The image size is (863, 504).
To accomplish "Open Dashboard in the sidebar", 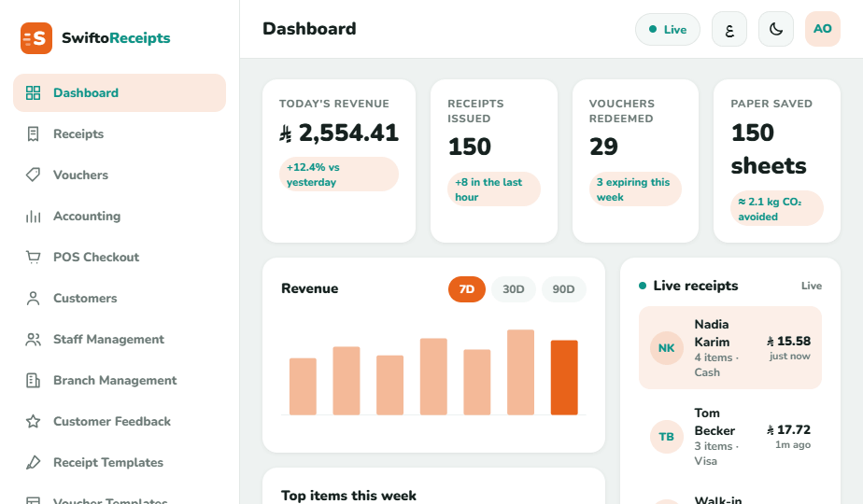I will (x=120, y=93).
